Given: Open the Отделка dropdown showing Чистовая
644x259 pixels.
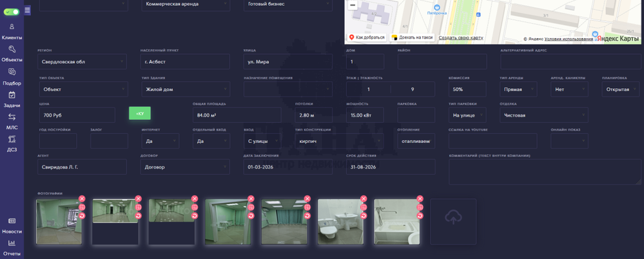Looking at the screenshot, I should tap(544, 115).
